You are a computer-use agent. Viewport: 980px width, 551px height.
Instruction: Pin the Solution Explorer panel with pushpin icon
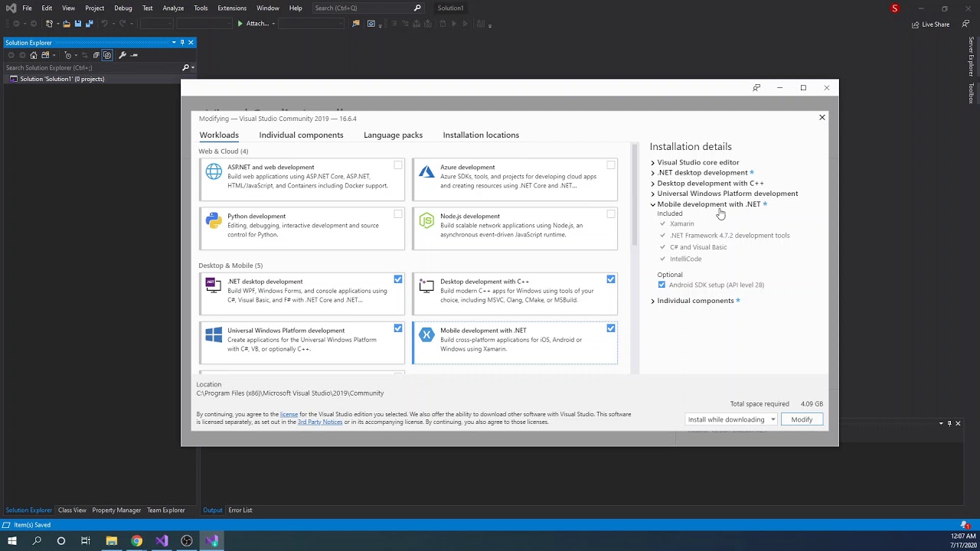pyautogui.click(x=182, y=42)
